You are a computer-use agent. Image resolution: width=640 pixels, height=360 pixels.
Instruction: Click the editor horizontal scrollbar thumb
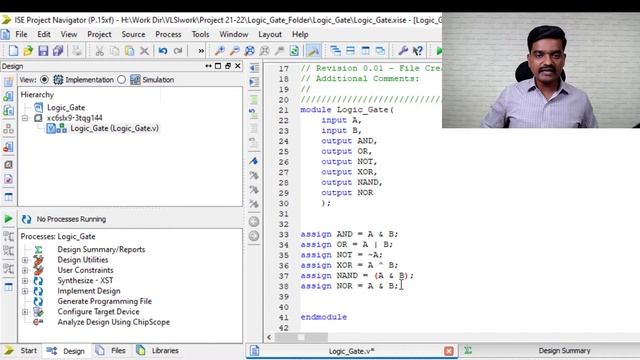point(301,337)
